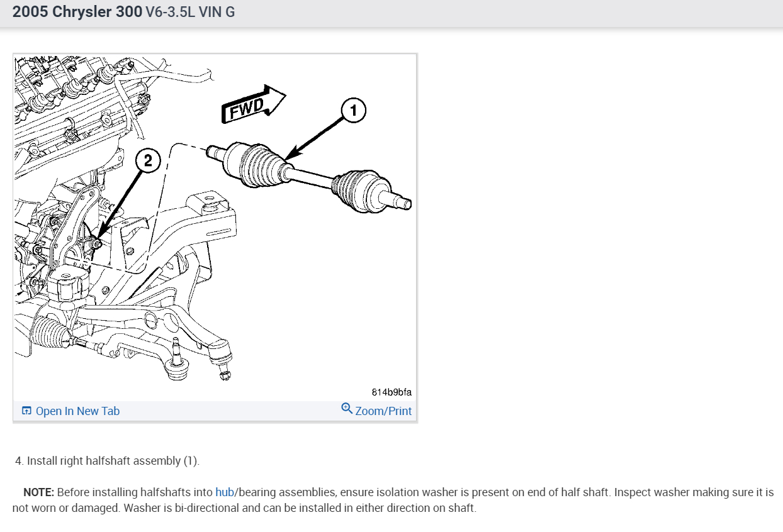Click step 4 Install right halfshaft assembly text

[x=107, y=461]
